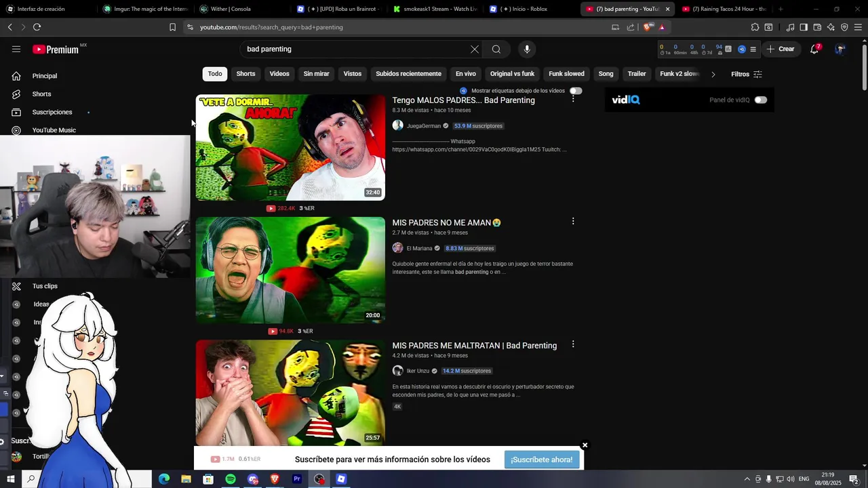Open Iker Unzu channel link
Screen dimensions: 868x488
tap(418, 371)
